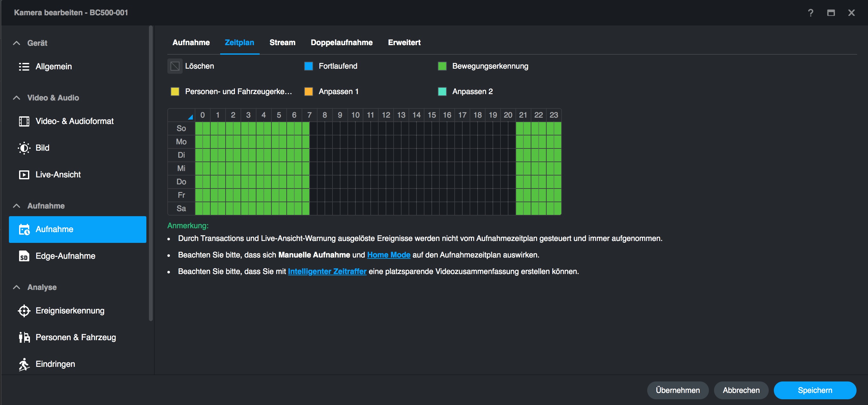Screen dimensions: 868x405
Task: Open the Doppelaufnahme tab
Action: click(x=341, y=42)
